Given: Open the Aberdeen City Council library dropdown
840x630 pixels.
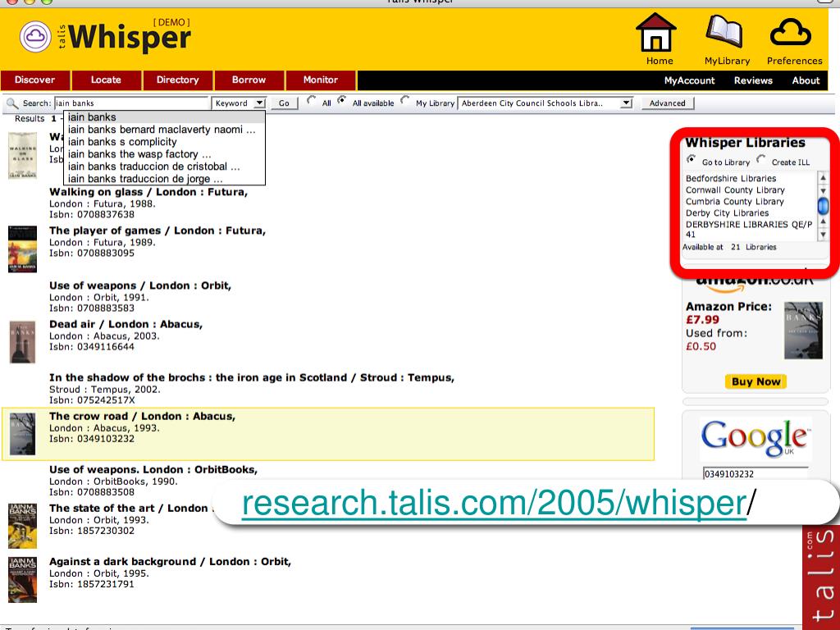Looking at the screenshot, I should click(546, 103).
